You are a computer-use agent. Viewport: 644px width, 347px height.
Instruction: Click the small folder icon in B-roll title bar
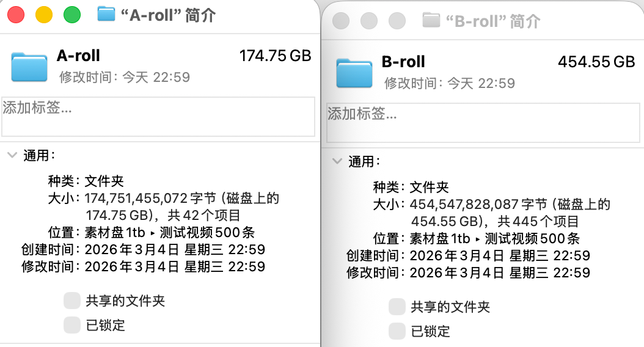(x=432, y=20)
